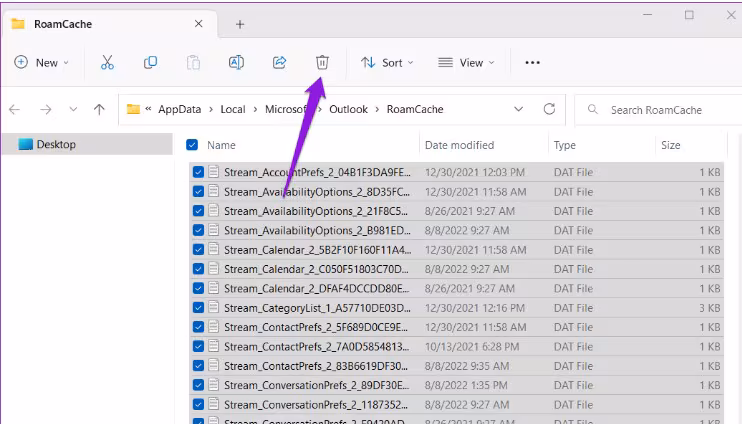Open the New item dropdown
742x424 pixels.
tap(42, 62)
